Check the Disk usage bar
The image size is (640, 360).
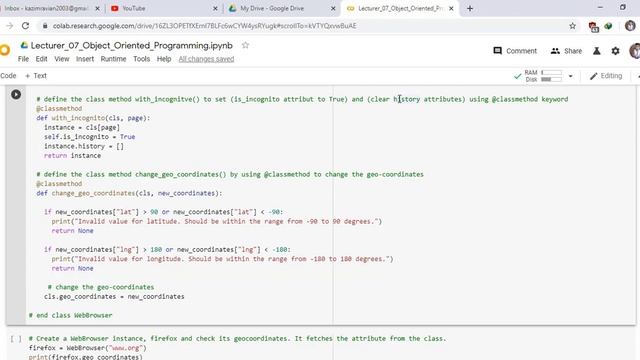point(551,79)
